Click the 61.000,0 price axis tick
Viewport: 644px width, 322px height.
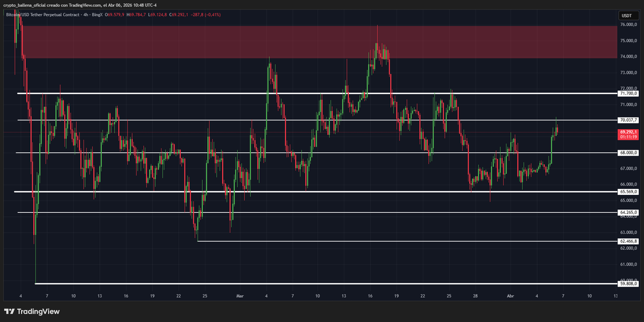628,265
